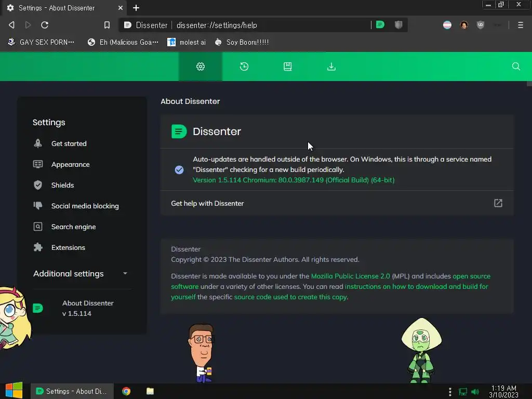Click the network tray icon
The height and width of the screenshot is (399, 532).
[463, 392]
